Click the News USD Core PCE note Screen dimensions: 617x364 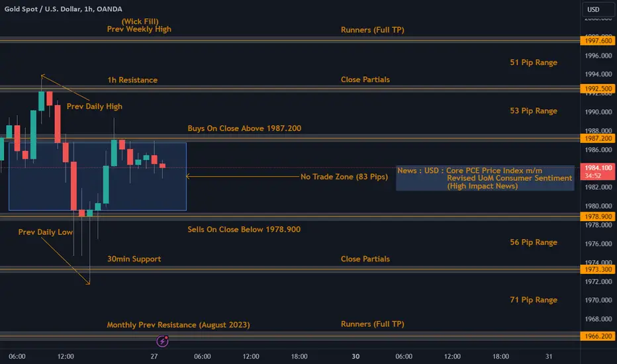pyautogui.click(x=485, y=178)
